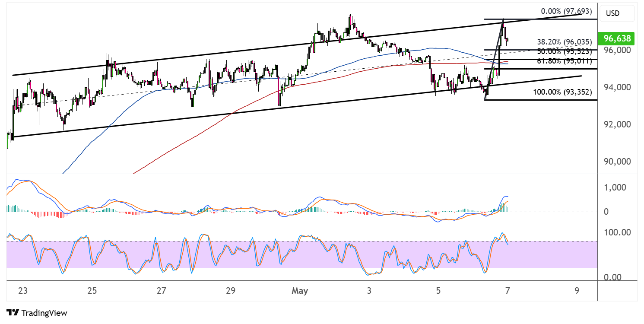Screen dimensions: 644x324
Task: Click the date label 3 on time axis
Action: [x=369, y=291]
